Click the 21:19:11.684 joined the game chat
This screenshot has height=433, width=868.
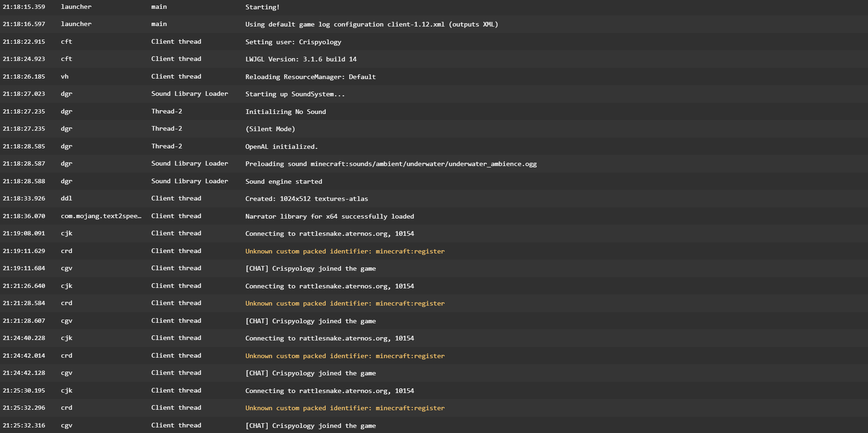[434, 268]
